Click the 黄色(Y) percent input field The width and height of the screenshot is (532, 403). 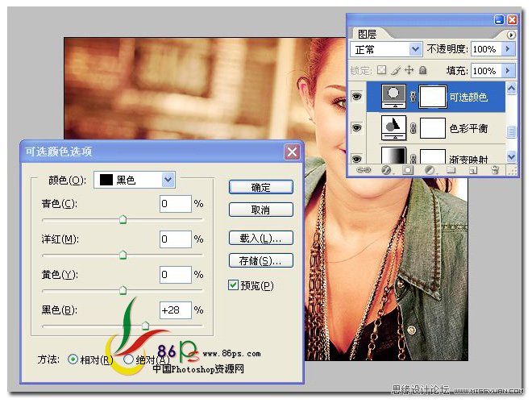tap(176, 274)
